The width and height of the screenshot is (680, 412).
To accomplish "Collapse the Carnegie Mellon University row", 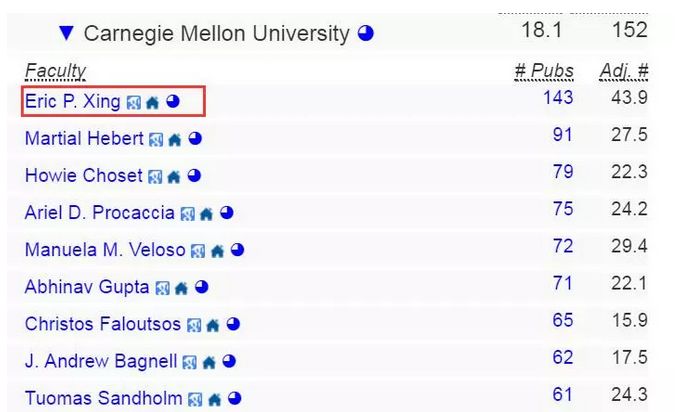I will click(x=66, y=33).
